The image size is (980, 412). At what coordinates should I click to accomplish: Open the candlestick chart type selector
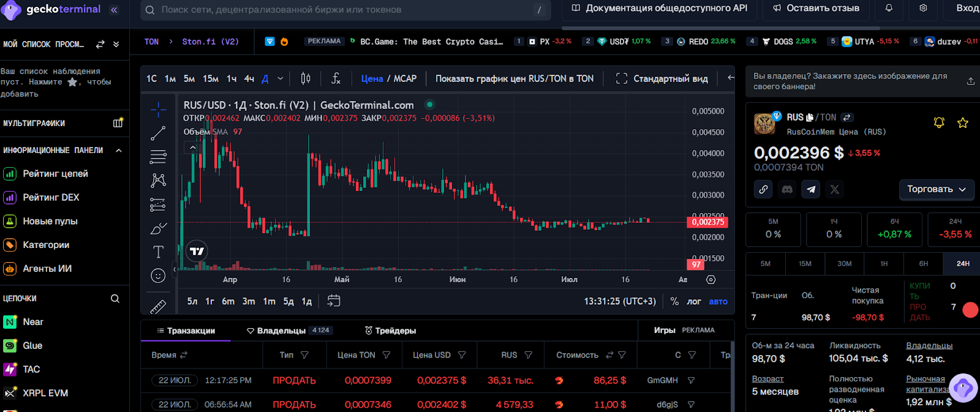306,78
